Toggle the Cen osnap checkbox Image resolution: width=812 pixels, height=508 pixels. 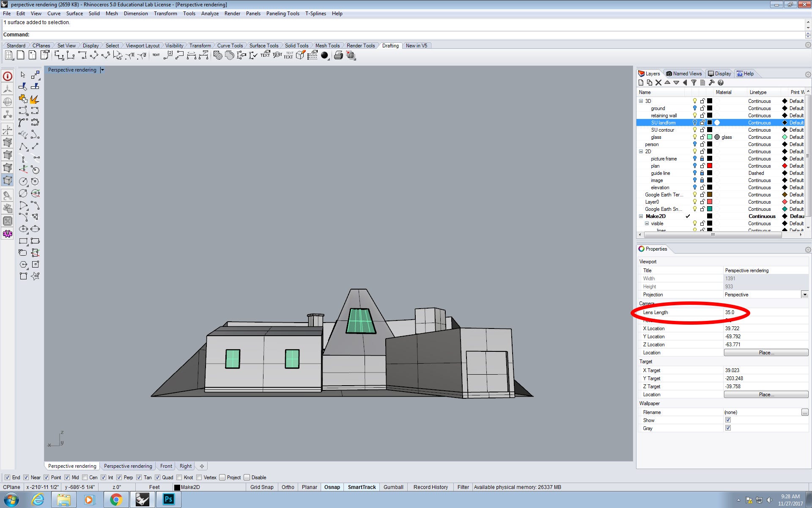[85, 478]
